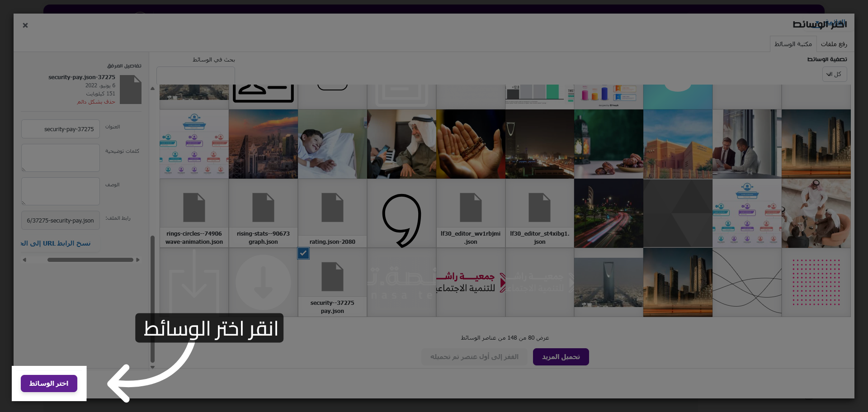The image size is (868, 412).
Task: Click the اختر الوسائط select button
Action: click(48, 383)
